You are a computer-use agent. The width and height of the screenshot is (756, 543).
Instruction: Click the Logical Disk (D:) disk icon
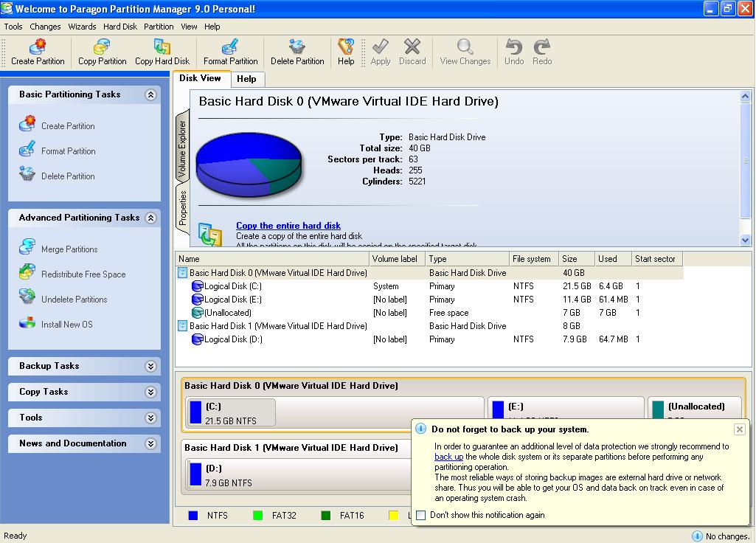point(197,339)
